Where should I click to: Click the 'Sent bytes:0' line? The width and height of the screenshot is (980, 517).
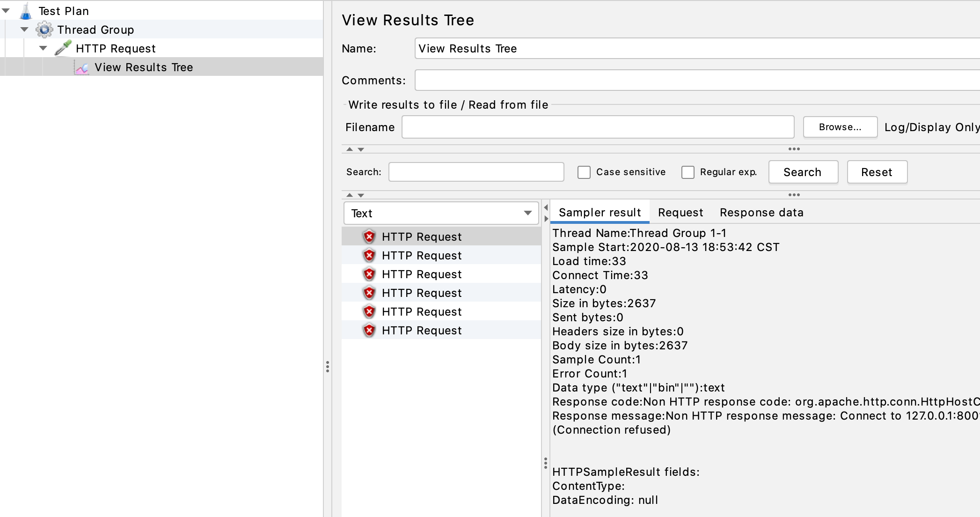click(588, 318)
